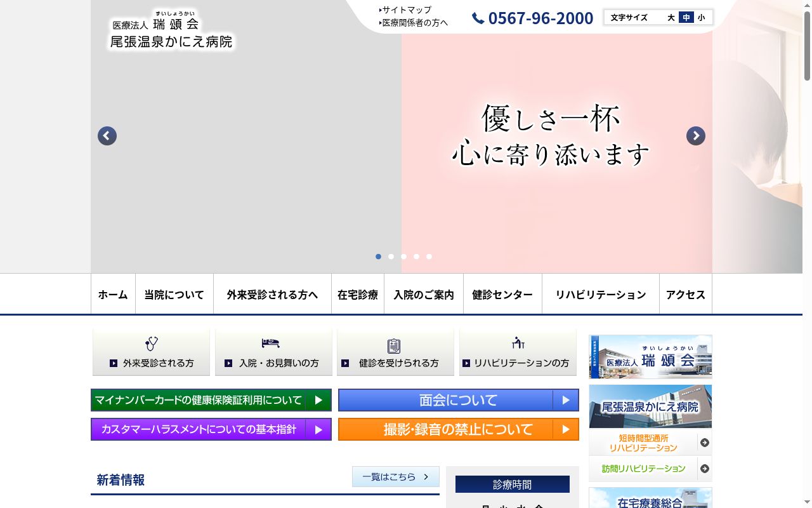Open the アクセス menu item
This screenshot has width=812, height=508.
coord(686,294)
